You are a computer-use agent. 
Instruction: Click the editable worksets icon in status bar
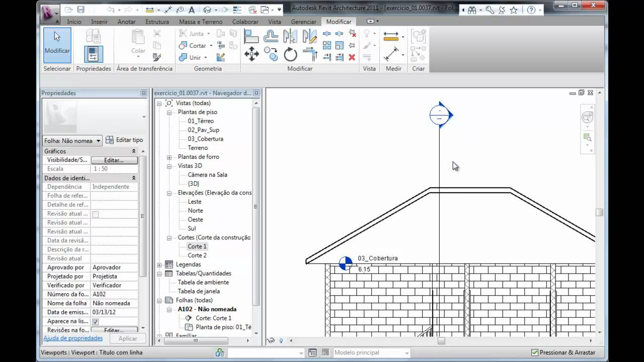coord(219,352)
